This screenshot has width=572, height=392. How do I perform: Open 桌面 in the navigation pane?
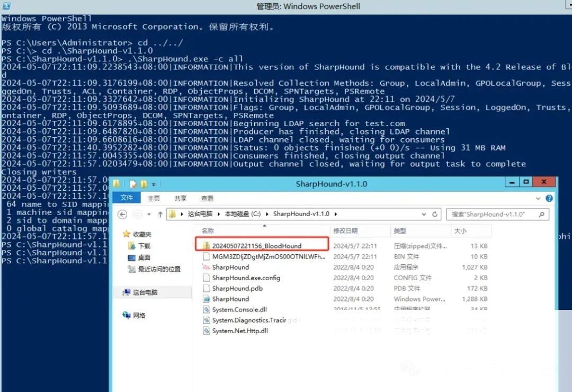pyautogui.click(x=144, y=257)
